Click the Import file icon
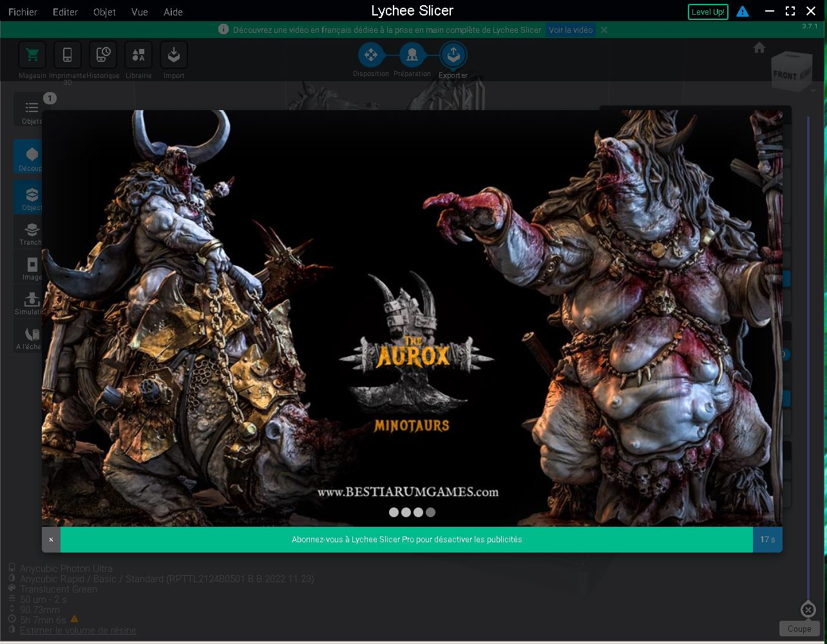The width and height of the screenshot is (827, 644). (x=174, y=55)
